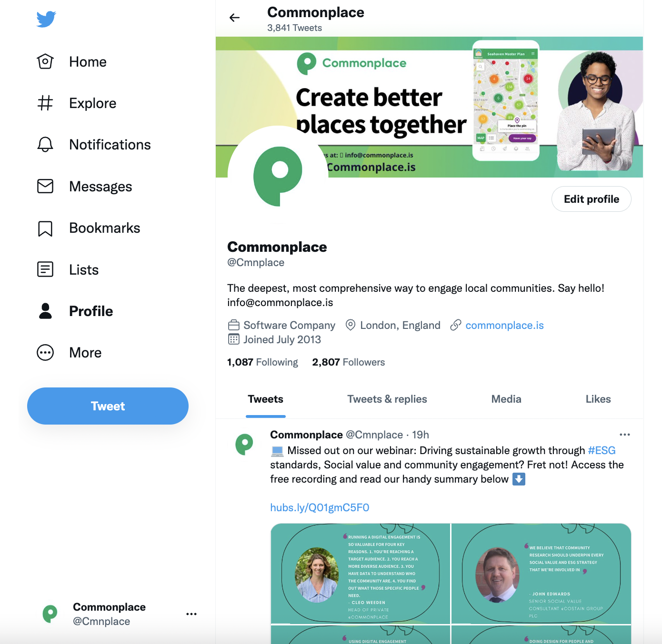Screen dimensions: 662x644
Task: Open the Cleo Weeden quote image
Action: 361,574
